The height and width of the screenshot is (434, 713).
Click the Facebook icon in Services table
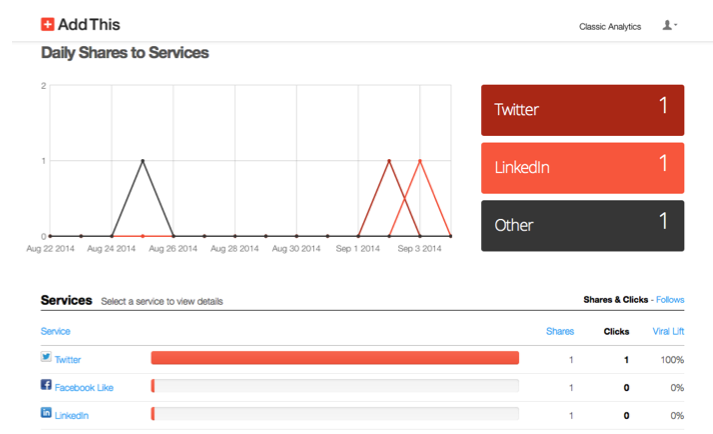click(x=46, y=384)
